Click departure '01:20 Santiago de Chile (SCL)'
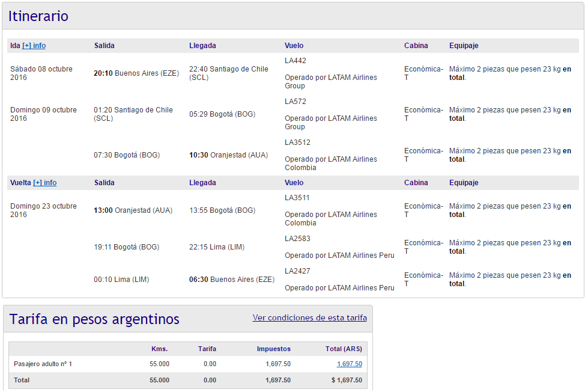Viewport: 588px width, 392px height. point(133,114)
